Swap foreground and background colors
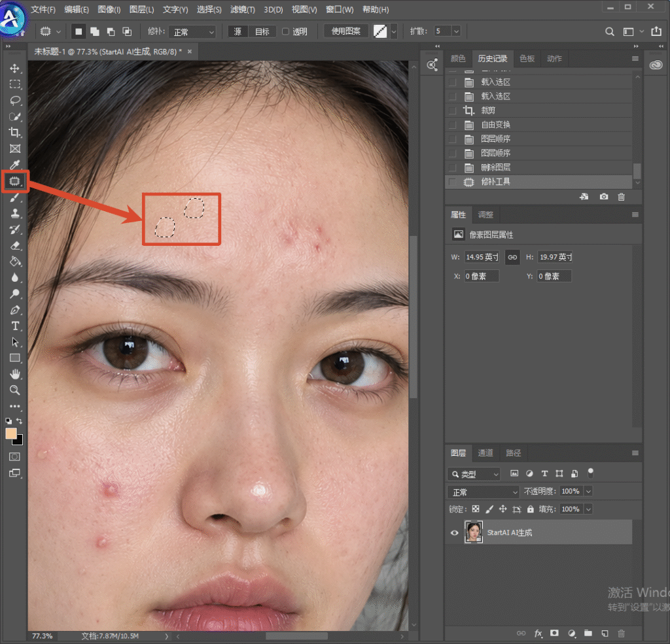This screenshot has width=670, height=644. tap(19, 420)
